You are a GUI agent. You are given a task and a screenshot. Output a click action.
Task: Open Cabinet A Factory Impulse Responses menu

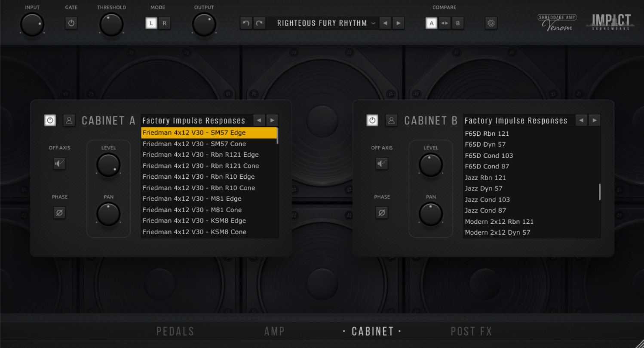(x=194, y=121)
